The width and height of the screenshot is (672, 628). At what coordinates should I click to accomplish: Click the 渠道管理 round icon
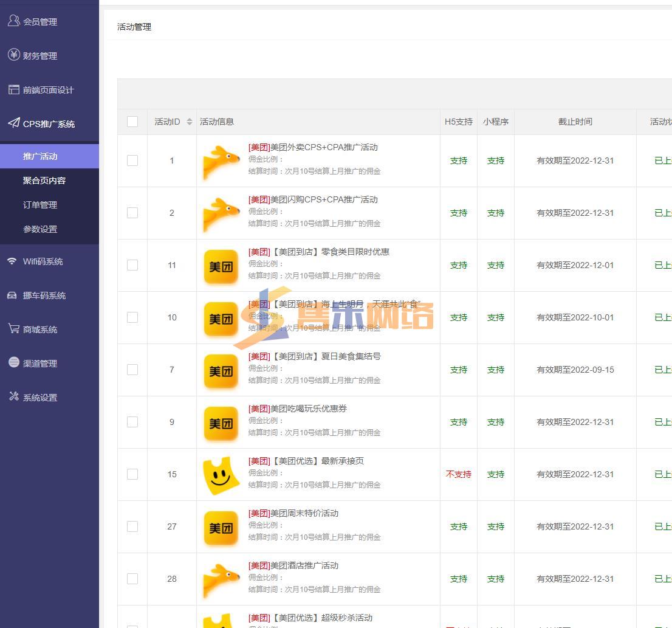coord(14,362)
